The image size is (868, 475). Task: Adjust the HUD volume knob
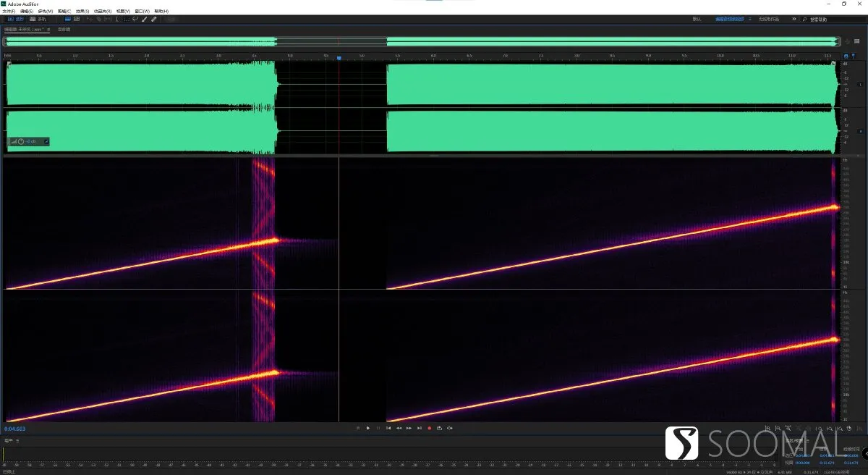pos(21,141)
